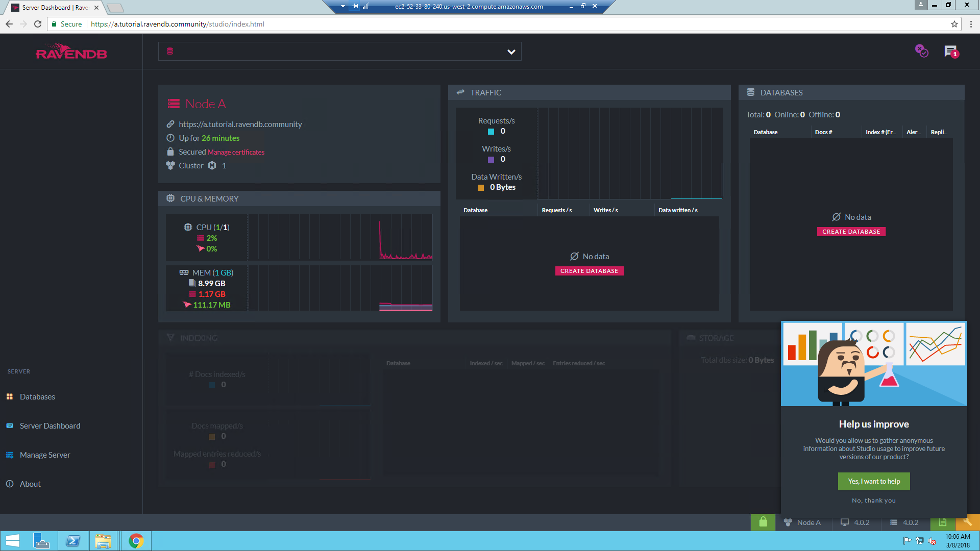This screenshot has width=980, height=551.
Task: Open the Windows Start button
Action: (x=13, y=541)
